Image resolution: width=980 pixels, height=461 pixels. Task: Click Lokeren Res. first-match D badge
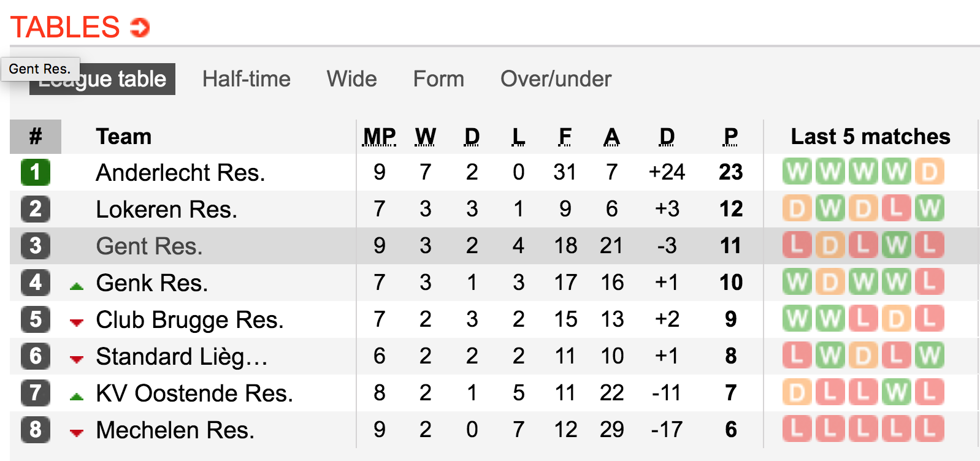pos(797,208)
